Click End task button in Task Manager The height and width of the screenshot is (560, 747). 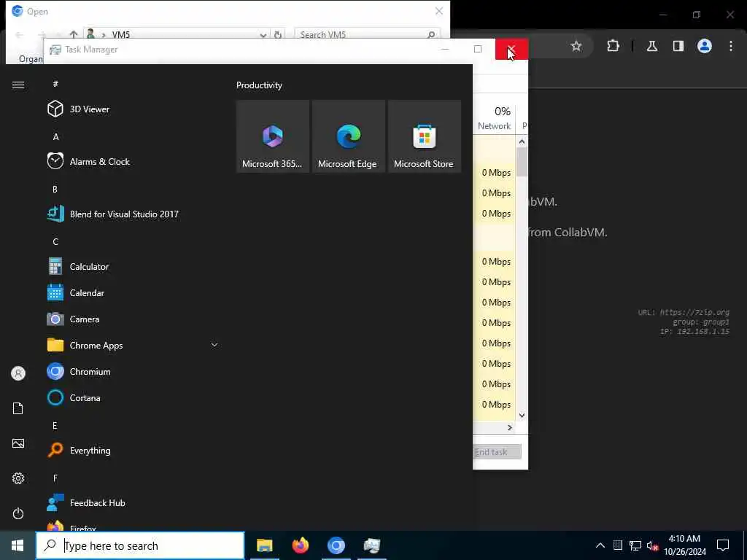click(498, 452)
